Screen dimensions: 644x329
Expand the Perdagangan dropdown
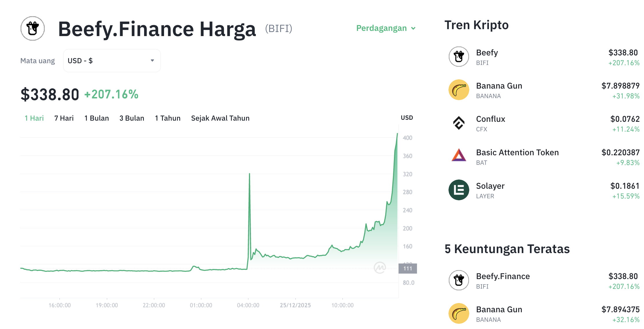386,28
